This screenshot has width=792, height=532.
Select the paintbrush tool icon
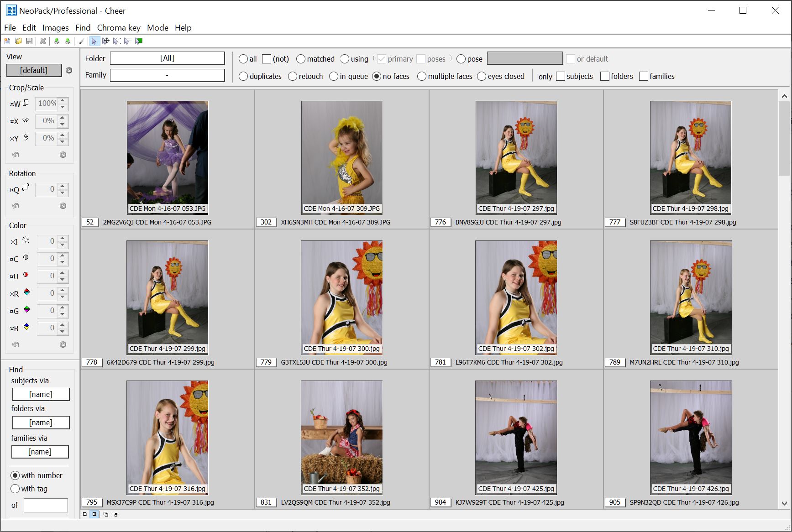point(81,41)
